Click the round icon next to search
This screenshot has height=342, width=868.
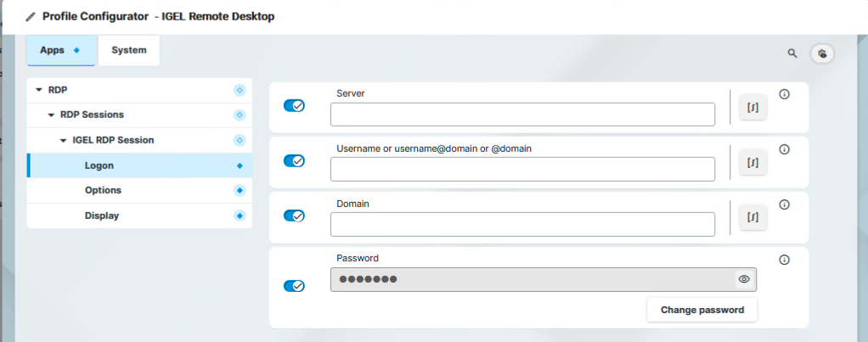[822, 53]
